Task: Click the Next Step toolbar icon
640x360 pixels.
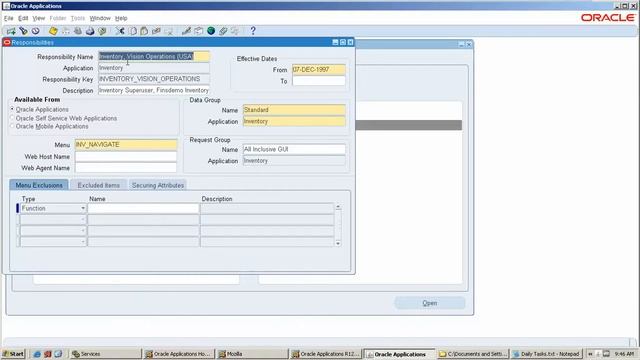Action: pyautogui.click(x=65, y=31)
